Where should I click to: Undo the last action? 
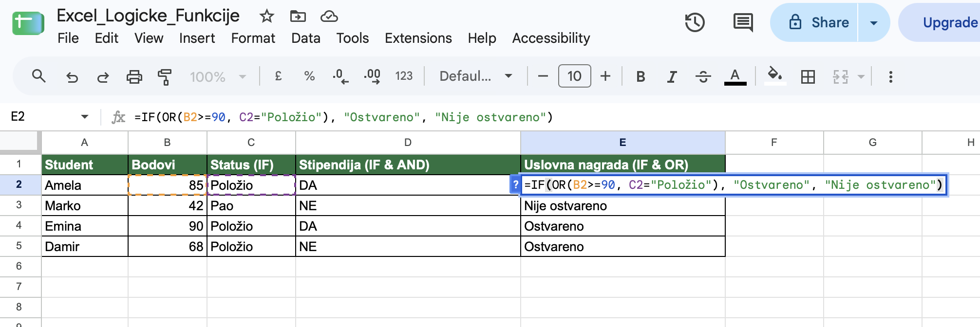72,77
